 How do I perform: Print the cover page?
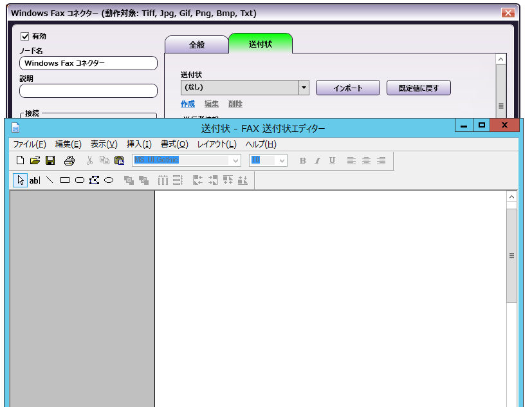[69, 160]
